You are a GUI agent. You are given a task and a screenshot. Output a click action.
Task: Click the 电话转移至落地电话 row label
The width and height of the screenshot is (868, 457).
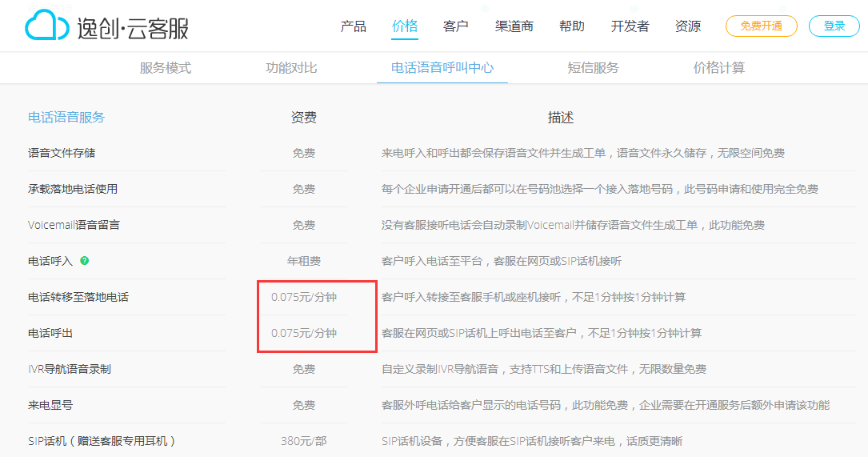[78, 297]
